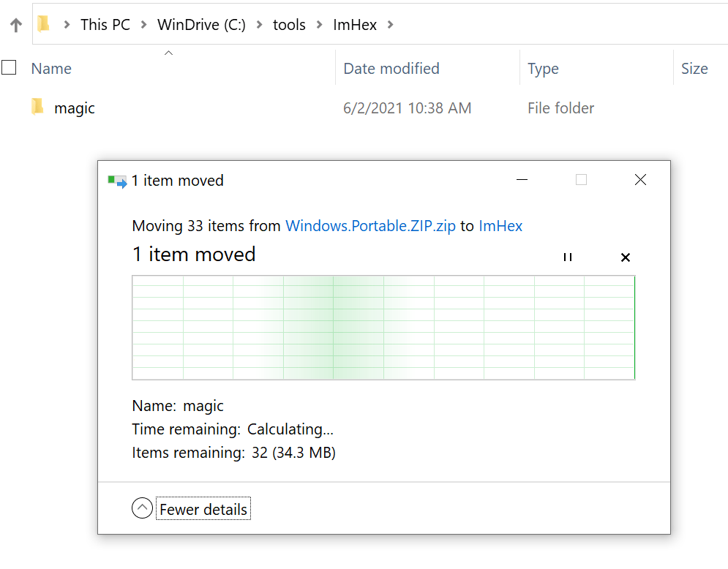Pause the file move operation
The width and height of the screenshot is (728, 569).
[567, 257]
